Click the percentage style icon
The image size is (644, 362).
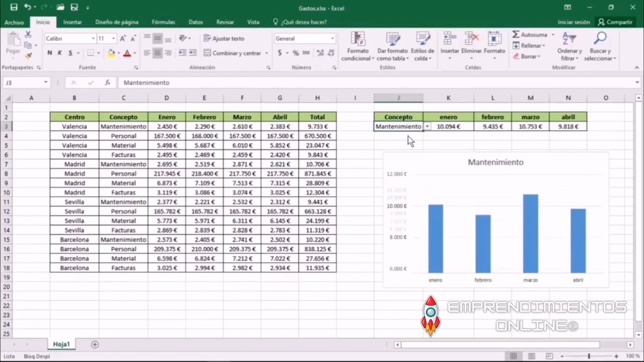[x=296, y=53]
